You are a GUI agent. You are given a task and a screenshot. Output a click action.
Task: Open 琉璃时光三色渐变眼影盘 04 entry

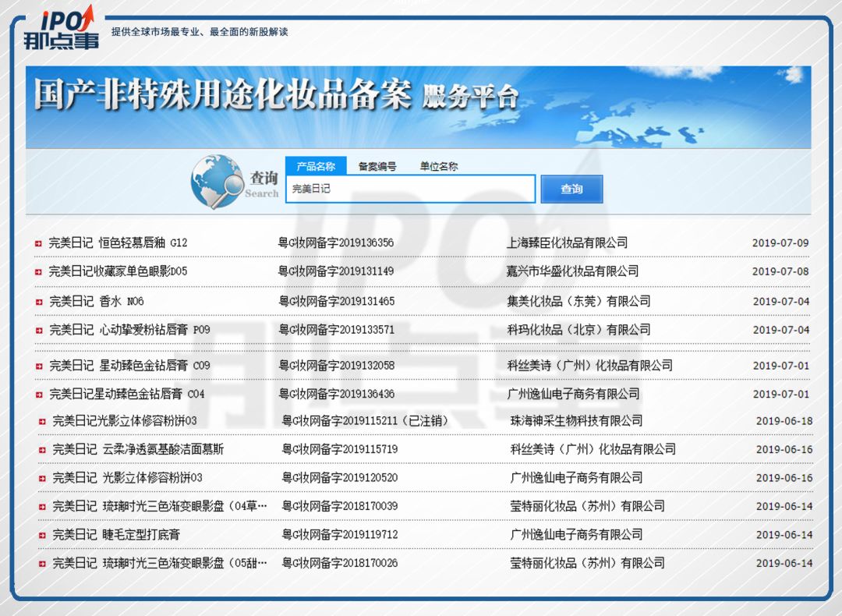(160, 507)
